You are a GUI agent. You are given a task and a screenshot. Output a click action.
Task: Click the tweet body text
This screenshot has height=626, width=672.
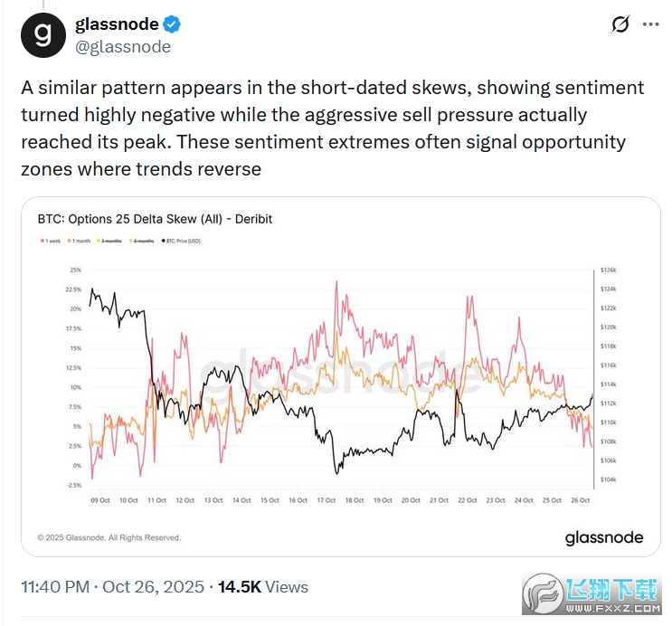pyautogui.click(x=332, y=128)
